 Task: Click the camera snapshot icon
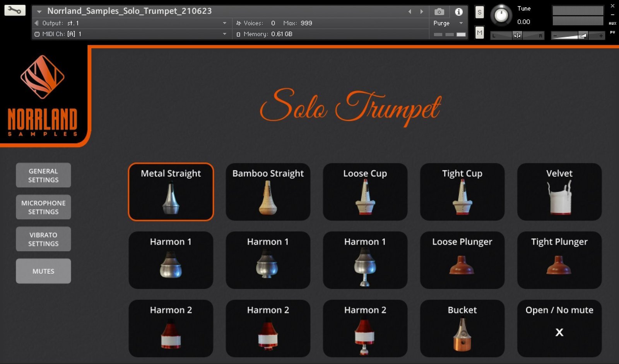pyautogui.click(x=439, y=12)
